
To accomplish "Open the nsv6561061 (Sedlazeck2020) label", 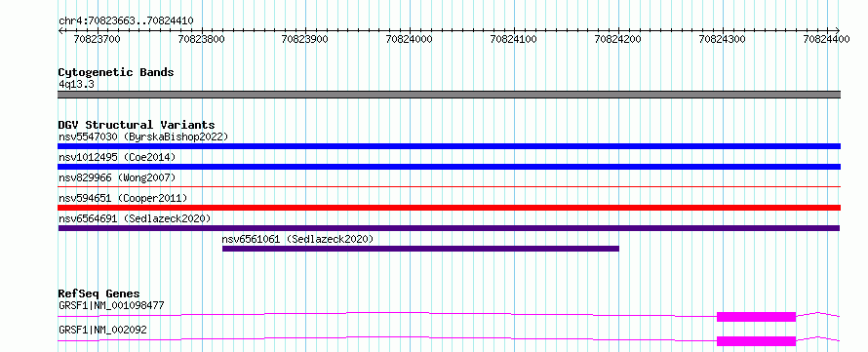I will click(297, 239).
